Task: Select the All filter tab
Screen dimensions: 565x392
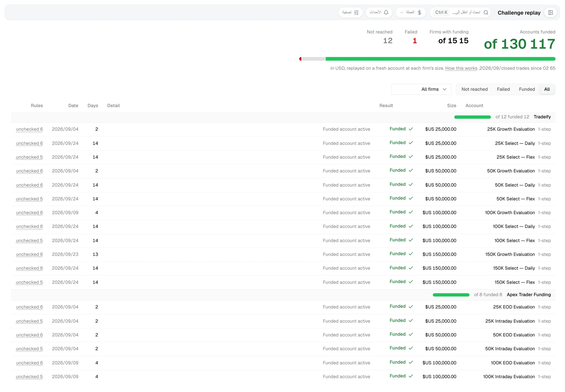Action: click(x=547, y=89)
